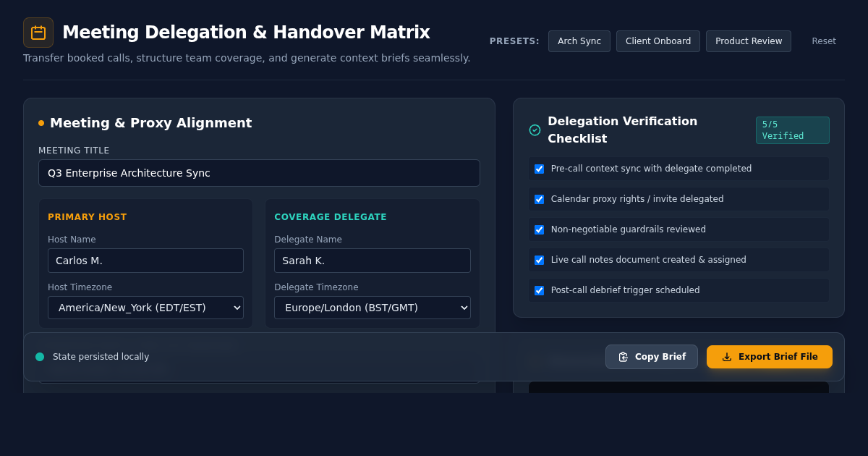Open the Host Timezone dropdown

coord(145,308)
